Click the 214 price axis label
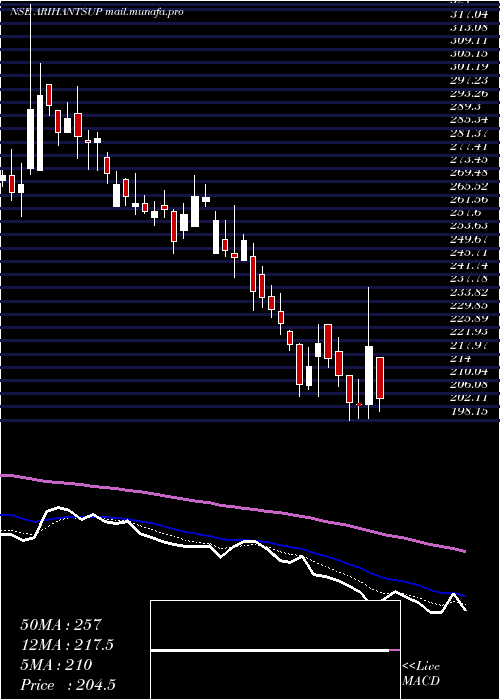The height and width of the screenshot is (700, 500). [460, 358]
